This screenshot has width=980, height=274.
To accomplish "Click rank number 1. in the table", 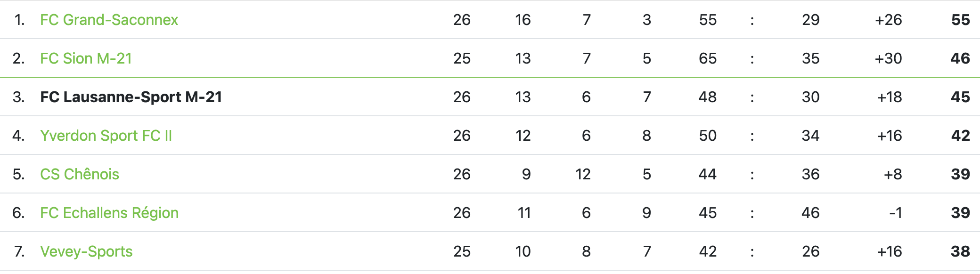I will [19, 20].
